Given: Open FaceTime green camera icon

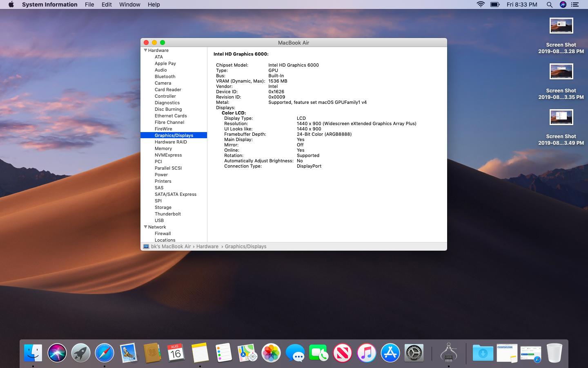Looking at the screenshot, I should tap(318, 352).
